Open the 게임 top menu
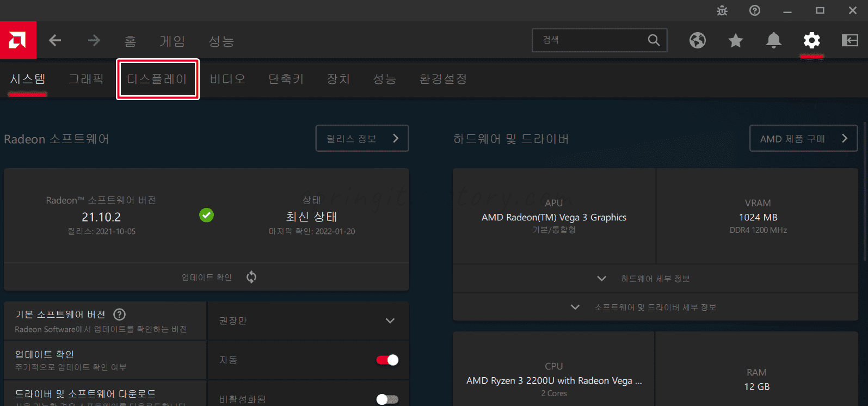868x406 pixels. (173, 41)
